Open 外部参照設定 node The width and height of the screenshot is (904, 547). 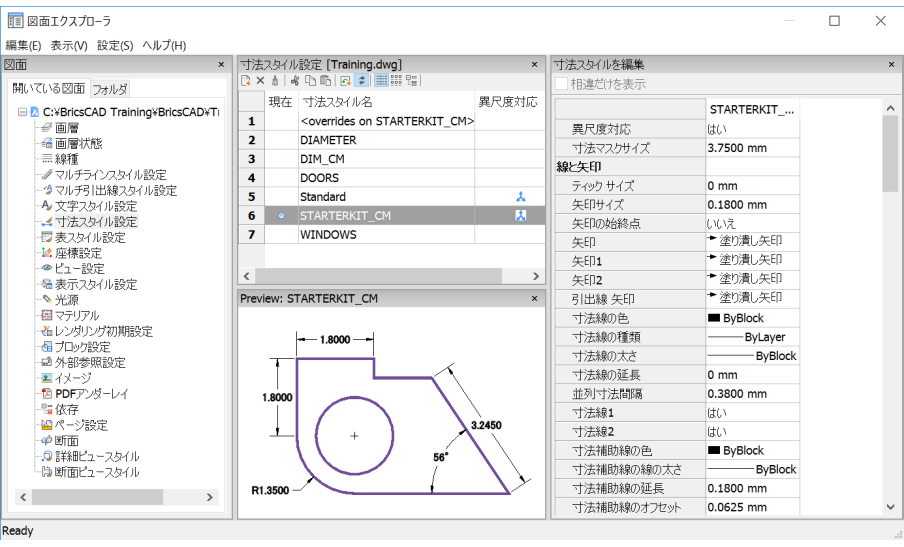[x=90, y=362]
